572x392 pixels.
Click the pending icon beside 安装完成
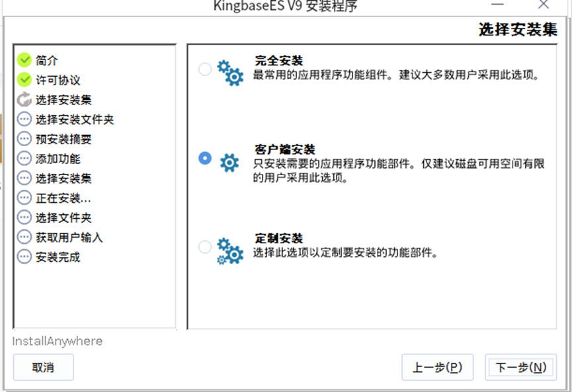24,256
